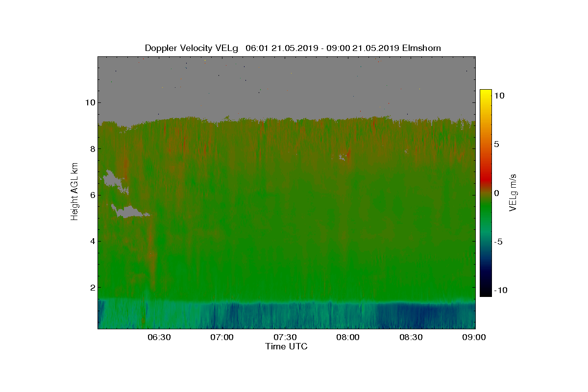Click the height tick label 8
The height and width of the screenshot is (392, 588).
(92, 149)
